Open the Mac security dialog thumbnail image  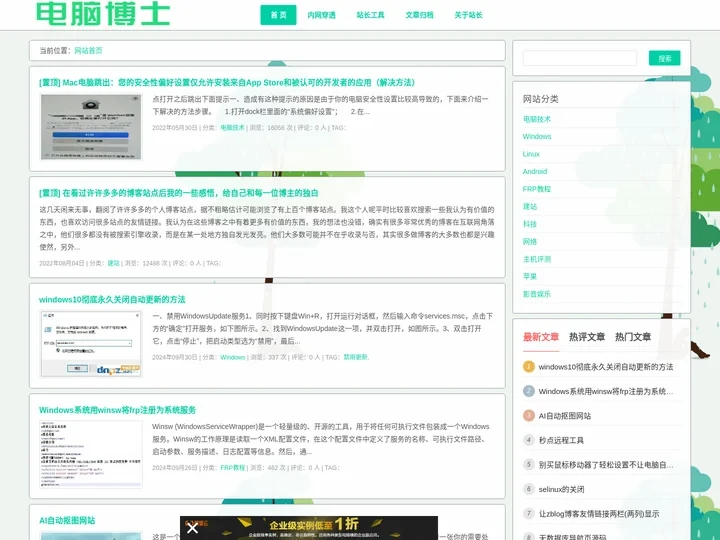point(91,127)
